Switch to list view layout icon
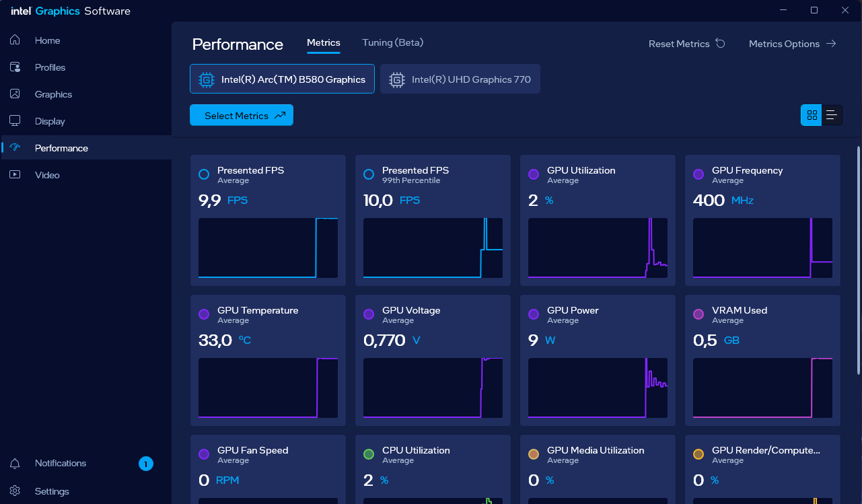Screen dimensions: 862x504 coord(832,115)
